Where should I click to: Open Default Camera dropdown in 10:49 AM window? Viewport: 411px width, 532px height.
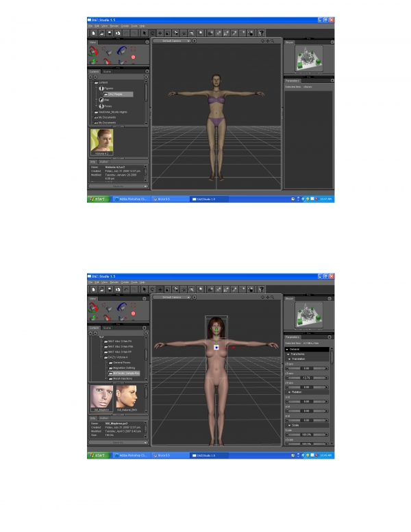[172, 298]
